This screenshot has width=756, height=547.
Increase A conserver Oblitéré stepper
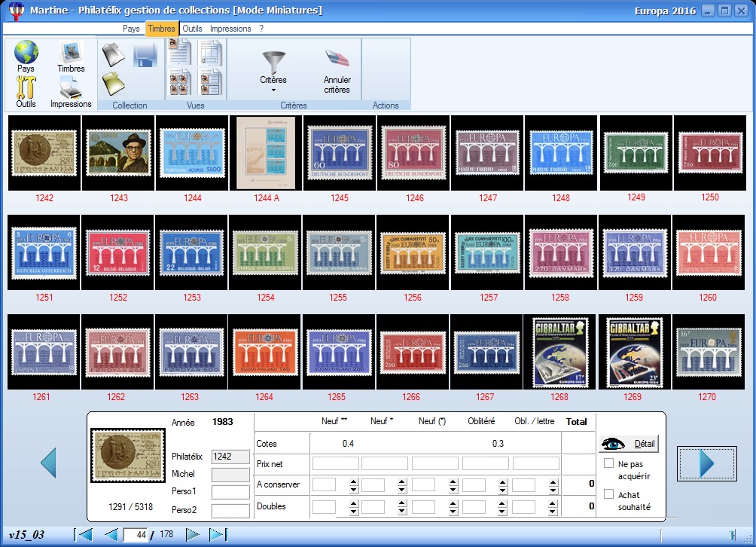(503, 481)
